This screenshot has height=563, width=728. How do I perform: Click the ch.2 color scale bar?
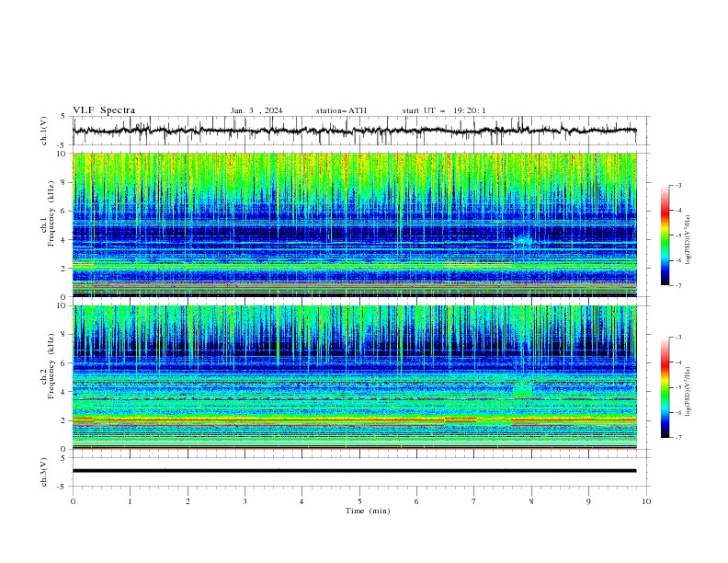point(665,387)
